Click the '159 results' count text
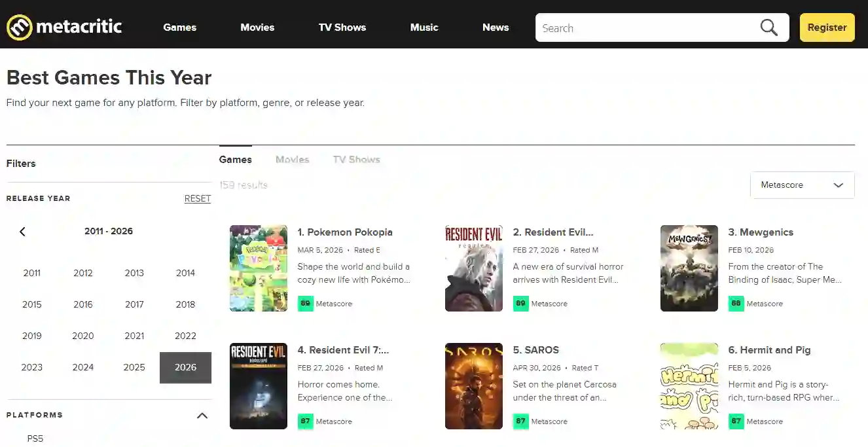This screenshot has width=868, height=447. (x=244, y=185)
